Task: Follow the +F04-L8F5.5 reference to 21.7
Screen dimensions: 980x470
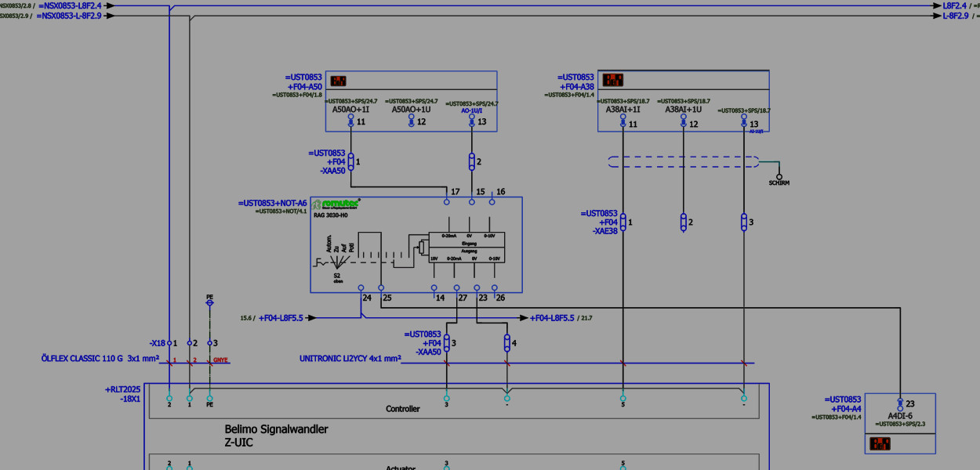Action: (x=552, y=318)
